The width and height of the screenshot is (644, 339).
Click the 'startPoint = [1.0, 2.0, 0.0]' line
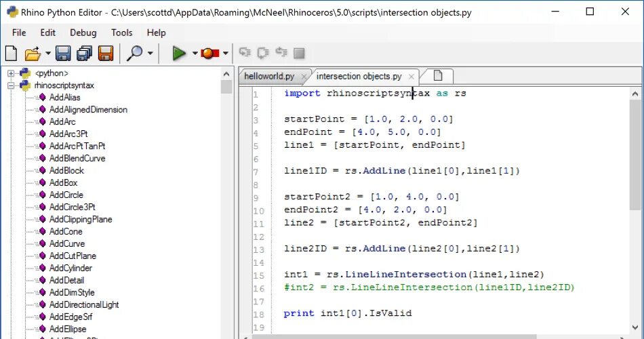pos(368,119)
